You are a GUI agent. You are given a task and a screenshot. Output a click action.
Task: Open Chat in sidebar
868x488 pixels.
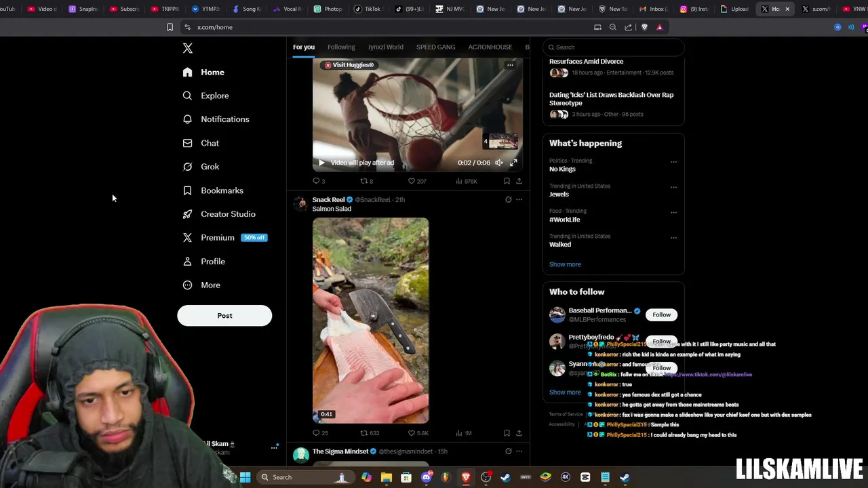click(x=201, y=143)
